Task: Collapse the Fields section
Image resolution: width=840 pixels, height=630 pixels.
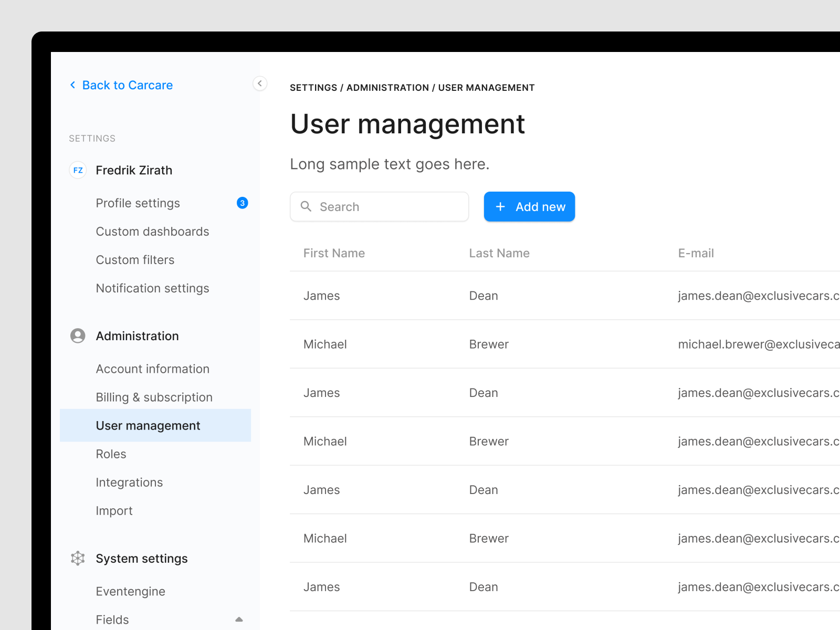Action: pyautogui.click(x=240, y=618)
